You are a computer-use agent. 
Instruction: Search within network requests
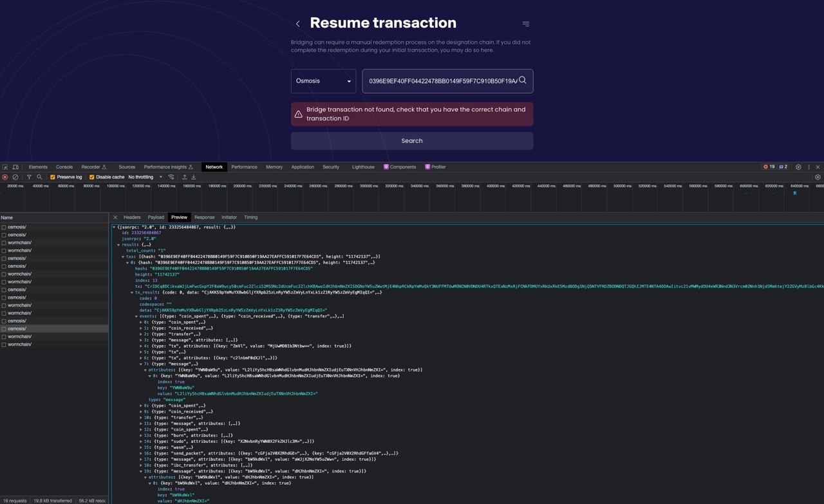pyautogui.click(x=39, y=176)
